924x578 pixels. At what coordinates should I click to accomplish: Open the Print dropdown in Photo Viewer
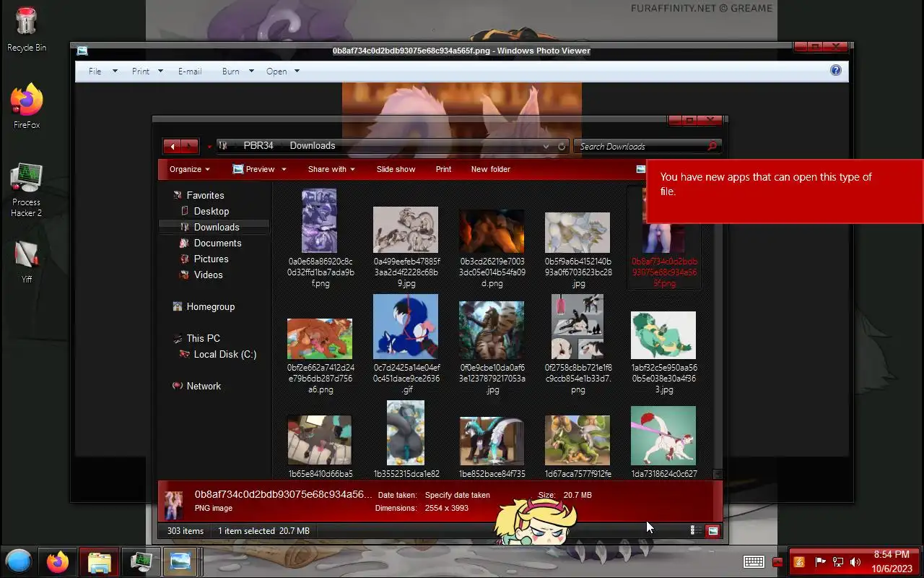148,71
